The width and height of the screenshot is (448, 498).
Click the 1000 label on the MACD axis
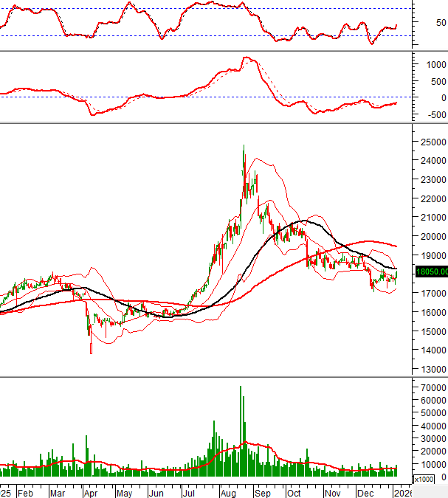(x=432, y=65)
